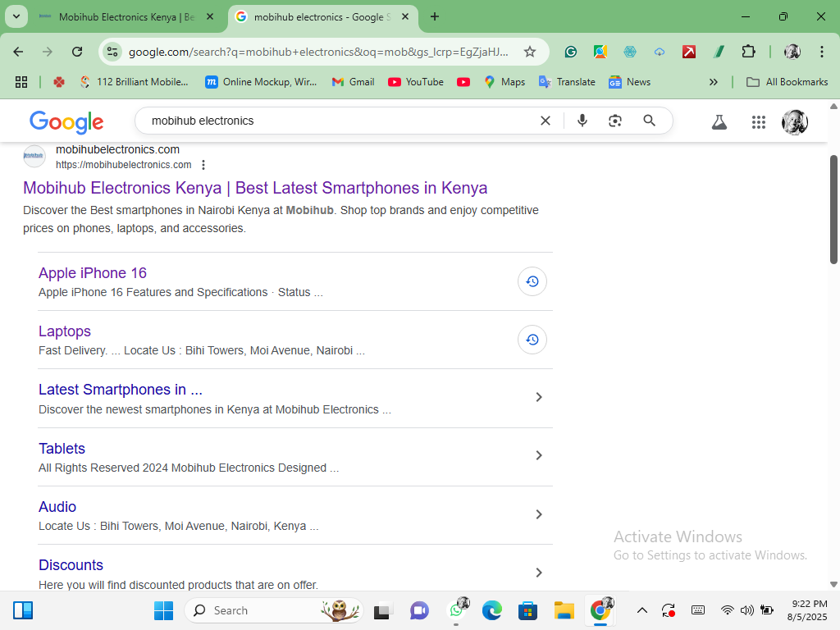
Task: Open visited history icon beside Apple iPhone 16
Action: (x=532, y=281)
